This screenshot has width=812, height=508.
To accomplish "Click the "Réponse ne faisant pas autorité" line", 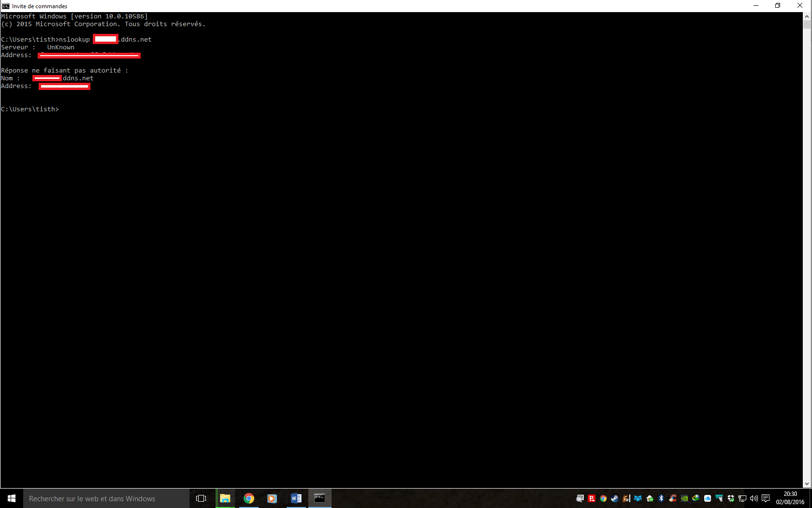I will [x=65, y=71].
